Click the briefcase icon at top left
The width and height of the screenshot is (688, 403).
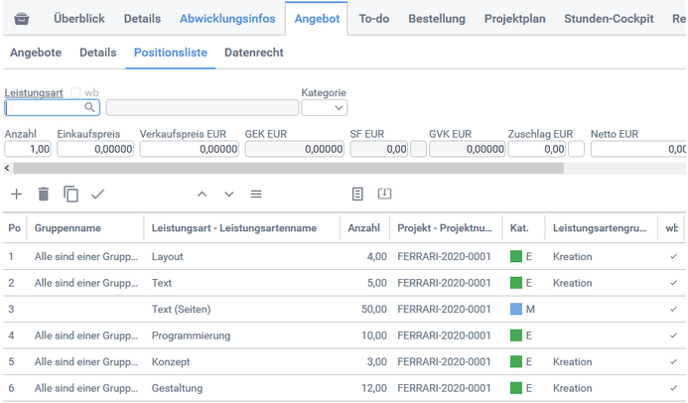coord(21,19)
